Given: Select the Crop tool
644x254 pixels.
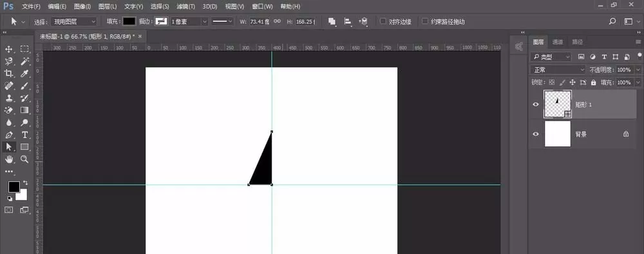Looking at the screenshot, I should (8, 73).
